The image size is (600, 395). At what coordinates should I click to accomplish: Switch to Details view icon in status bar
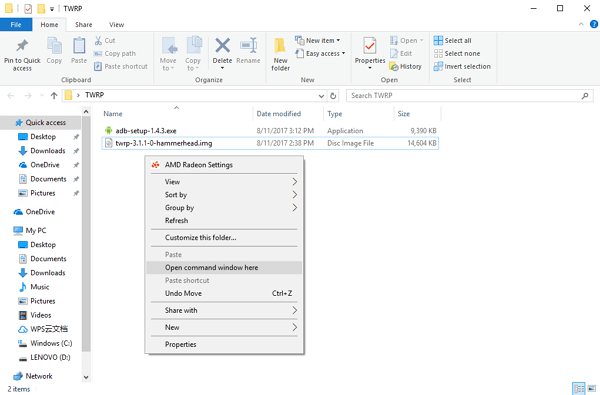pyautogui.click(x=579, y=388)
